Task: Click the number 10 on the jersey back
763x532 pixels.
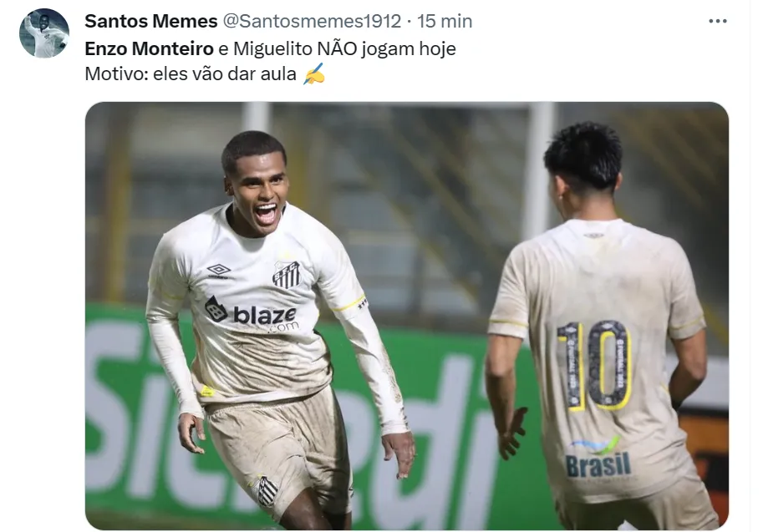Action: (x=594, y=365)
